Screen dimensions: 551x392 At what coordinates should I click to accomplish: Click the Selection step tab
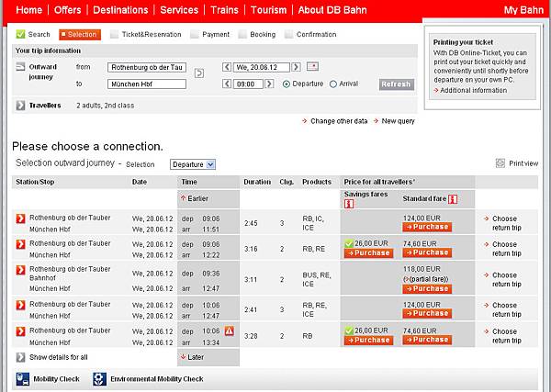click(x=80, y=34)
